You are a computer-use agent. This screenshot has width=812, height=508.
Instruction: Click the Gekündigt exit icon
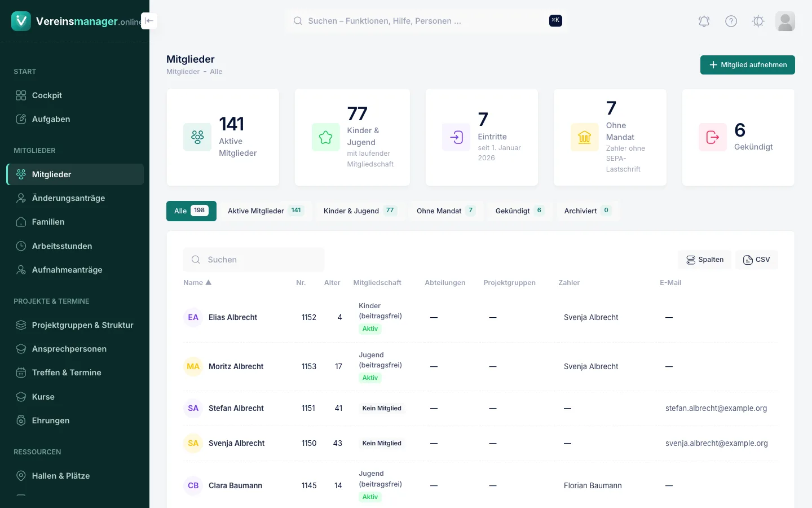click(x=713, y=137)
